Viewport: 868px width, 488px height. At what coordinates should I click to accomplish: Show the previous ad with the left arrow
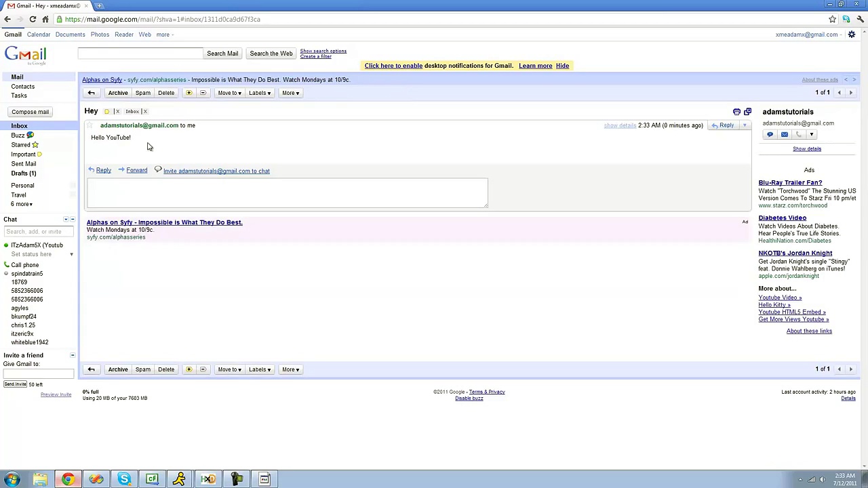pos(846,80)
